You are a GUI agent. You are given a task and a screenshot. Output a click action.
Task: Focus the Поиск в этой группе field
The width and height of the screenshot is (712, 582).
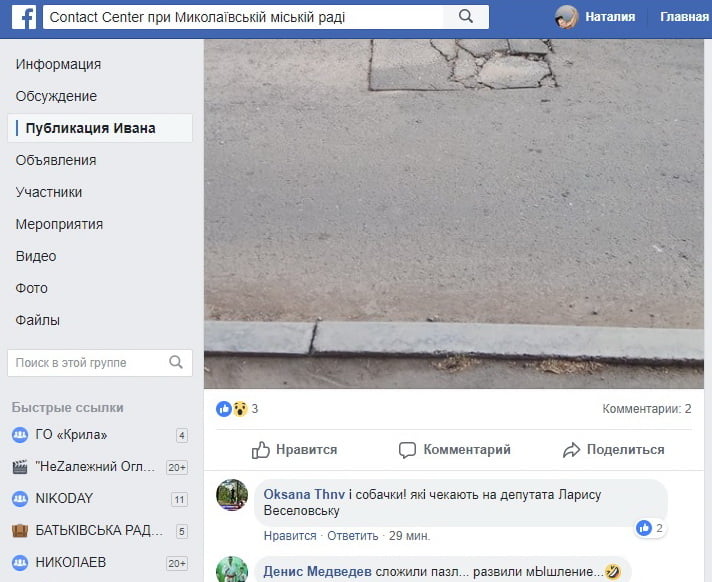88,362
